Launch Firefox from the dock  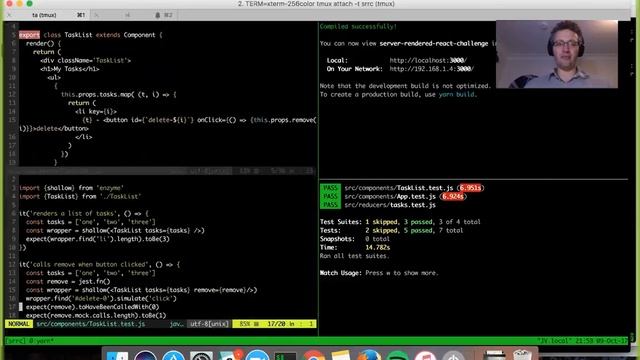pos(369,356)
